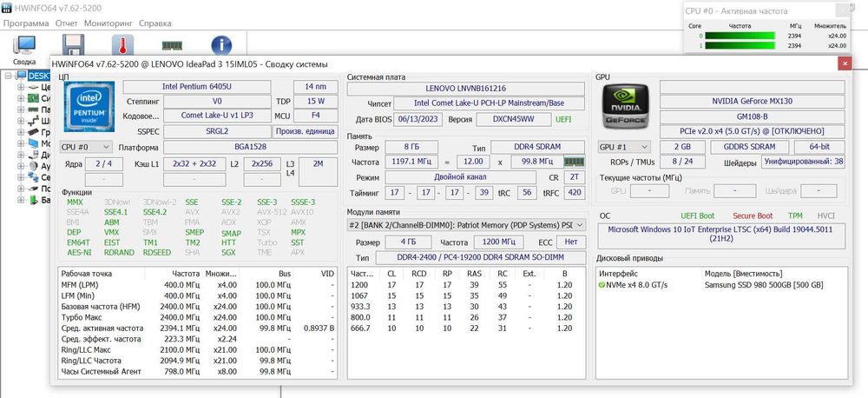Open the Мониторинг menu
The height and width of the screenshot is (398, 868).
(x=108, y=23)
